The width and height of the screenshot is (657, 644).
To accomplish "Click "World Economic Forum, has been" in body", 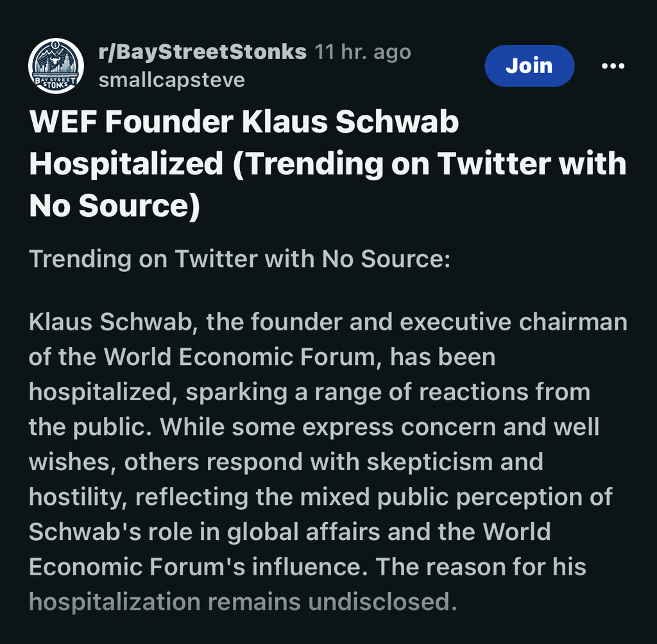I will 300,357.
